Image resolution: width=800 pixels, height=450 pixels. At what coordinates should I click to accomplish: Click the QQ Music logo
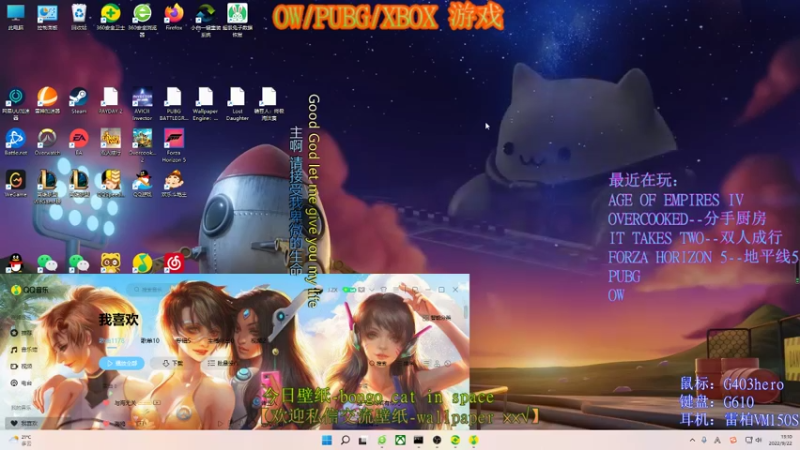pyautogui.click(x=30, y=290)
